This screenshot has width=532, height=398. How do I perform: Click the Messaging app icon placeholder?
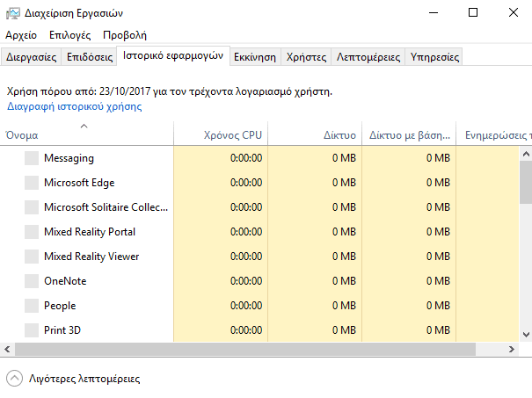tap(32, 158)
